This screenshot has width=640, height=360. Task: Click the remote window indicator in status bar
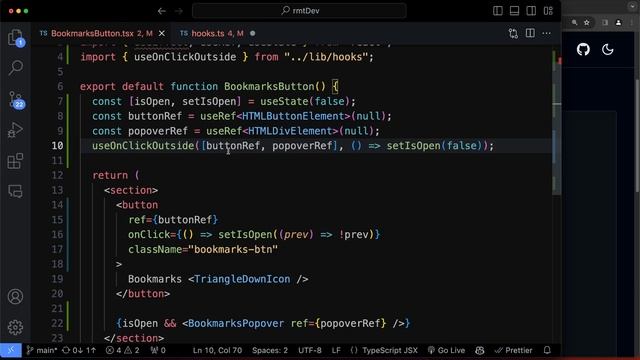click(11, 350)
